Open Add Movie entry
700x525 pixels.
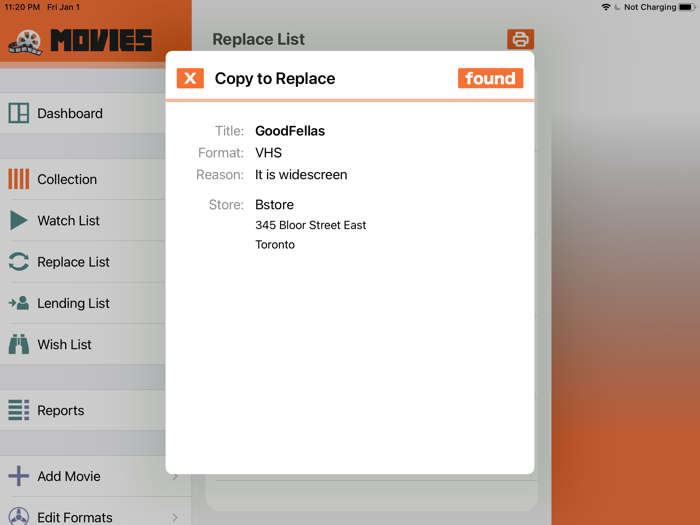coord(69,476)
